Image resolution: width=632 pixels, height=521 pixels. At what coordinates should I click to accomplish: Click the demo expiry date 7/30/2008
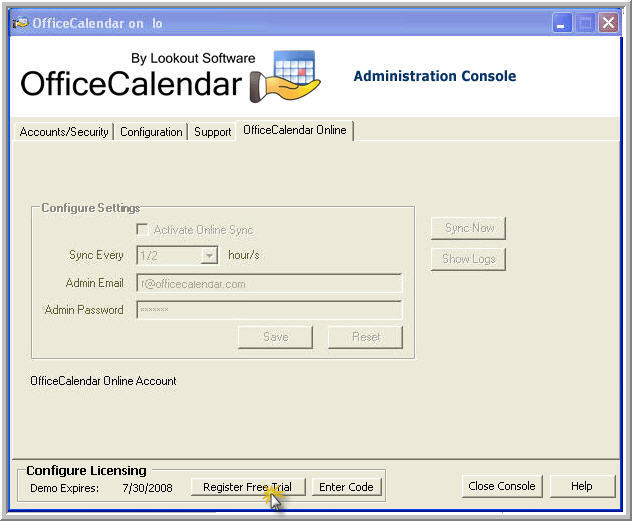(147, 488)
